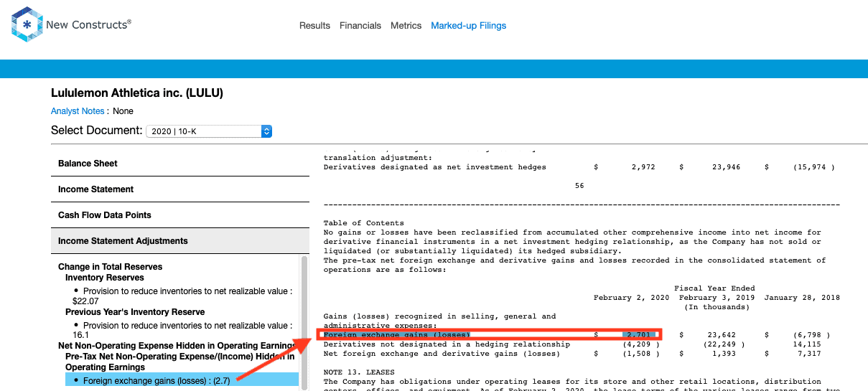Select the $22.07 inventory provision entry
The height and width of the screenshot is (391, 868).
click(182, 296)
